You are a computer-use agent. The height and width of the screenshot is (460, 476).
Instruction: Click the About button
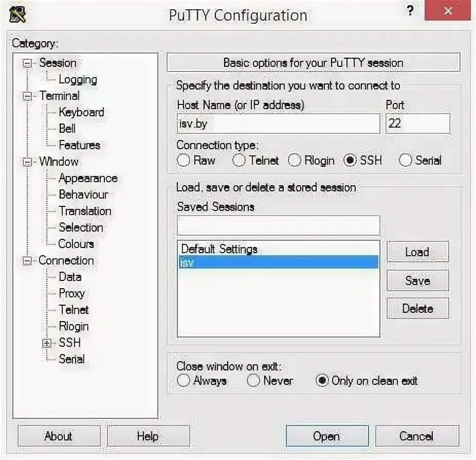coord(59,436)
